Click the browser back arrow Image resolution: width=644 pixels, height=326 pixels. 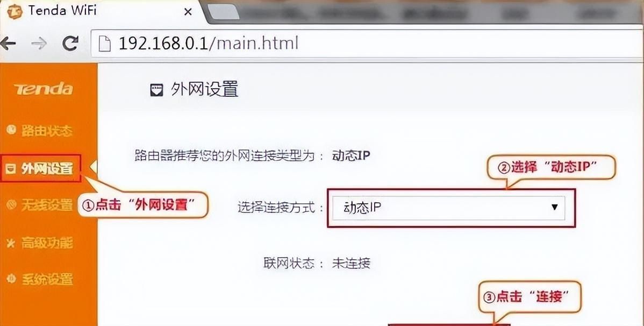[8, 42]
